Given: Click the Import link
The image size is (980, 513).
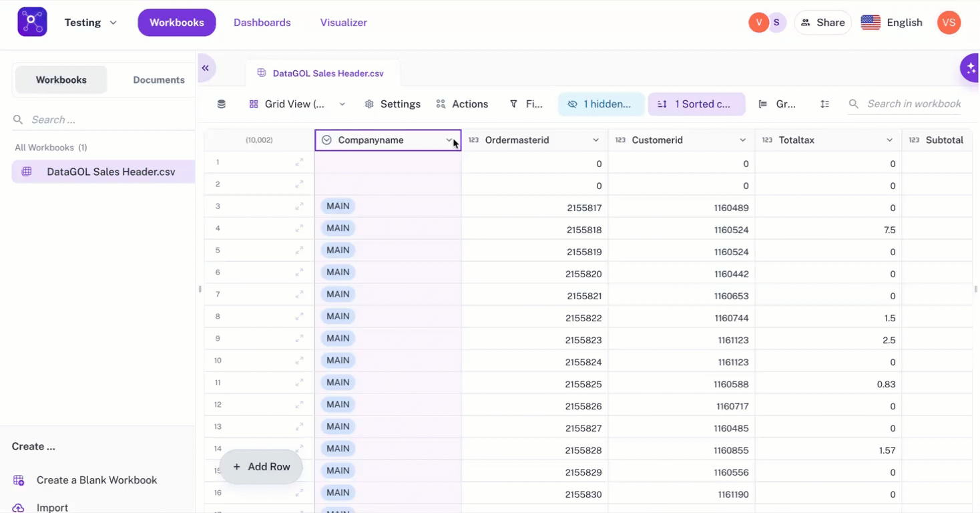Looking at the screenshot, I should click(x=52, y=508).
